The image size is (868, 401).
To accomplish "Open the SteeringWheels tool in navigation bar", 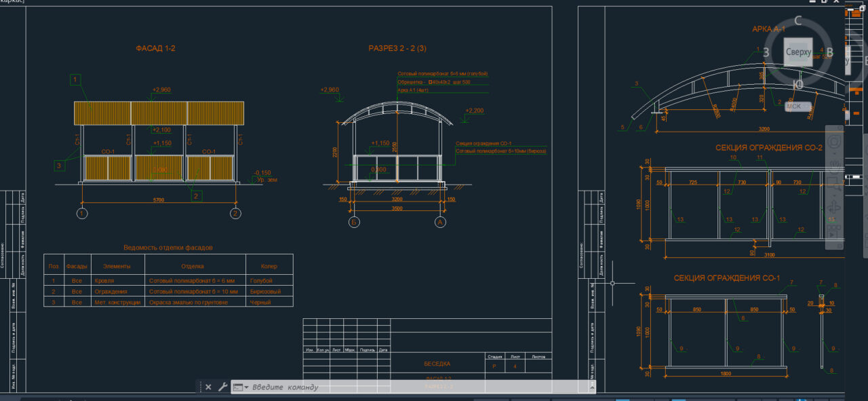I will tap(835, 142).
